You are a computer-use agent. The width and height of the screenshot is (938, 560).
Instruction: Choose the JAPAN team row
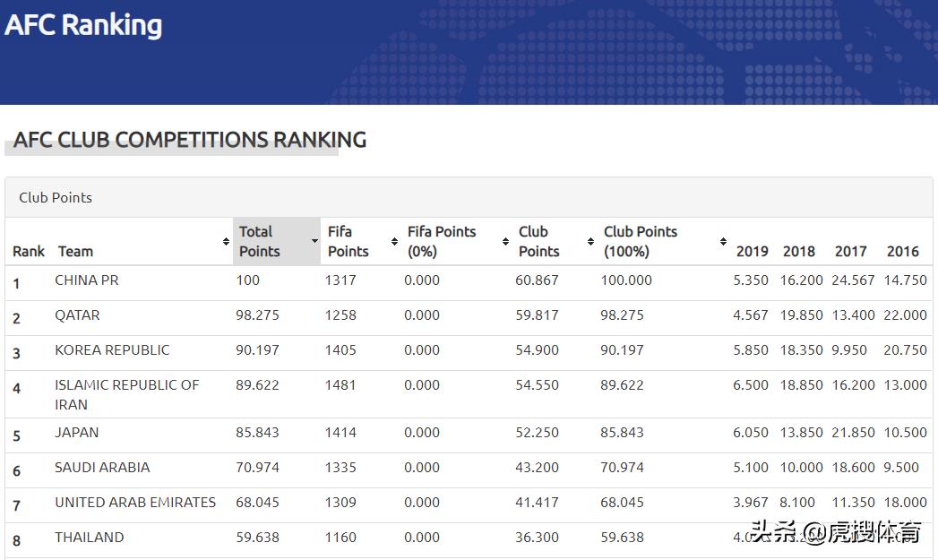click(77, 433)
